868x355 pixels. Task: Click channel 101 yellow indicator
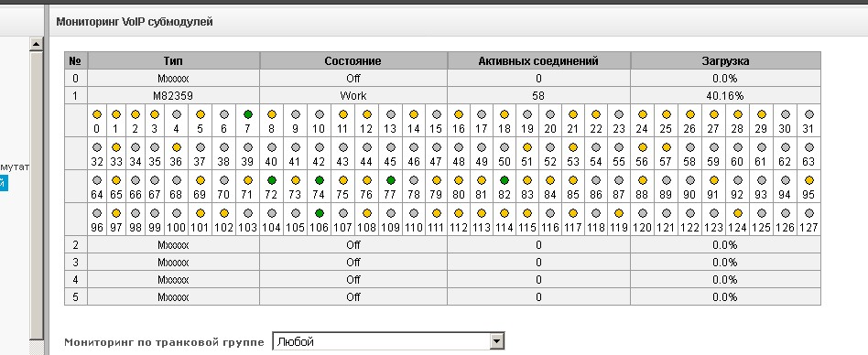point(201,213)
